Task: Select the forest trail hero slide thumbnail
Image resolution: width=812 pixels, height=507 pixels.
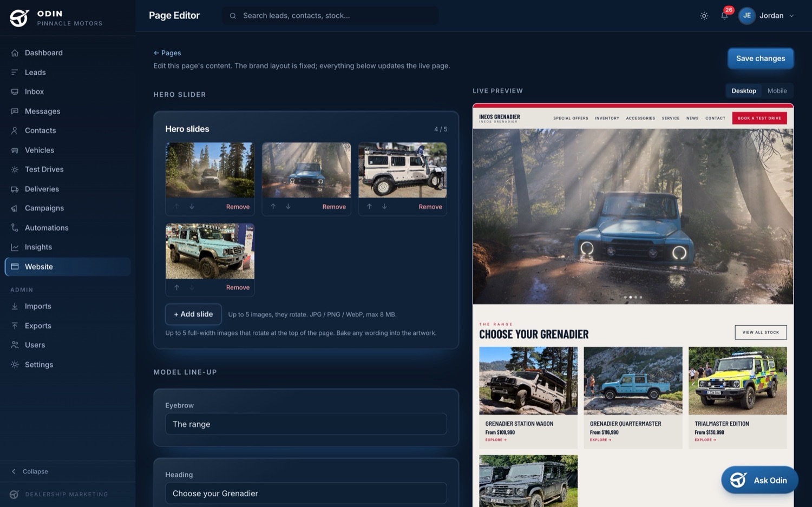Action: (210, 170)
